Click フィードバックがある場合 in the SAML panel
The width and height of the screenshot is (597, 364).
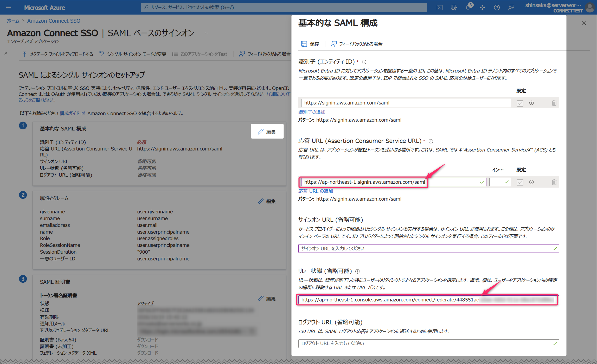pyautogui.click(x=357, y=44)
